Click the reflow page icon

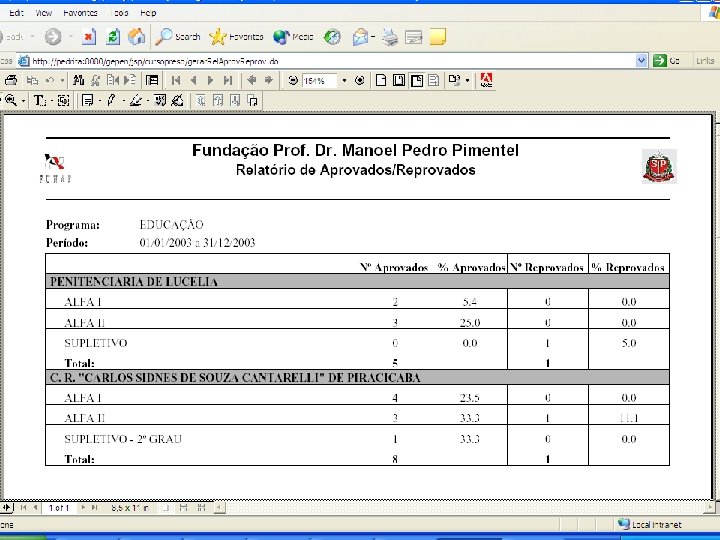(x=433, y=80)
